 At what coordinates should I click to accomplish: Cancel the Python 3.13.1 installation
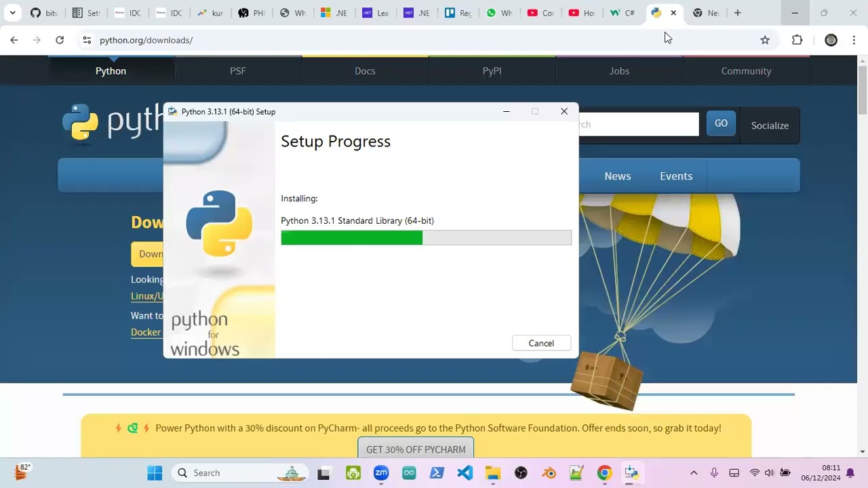(x=541, y=343)
